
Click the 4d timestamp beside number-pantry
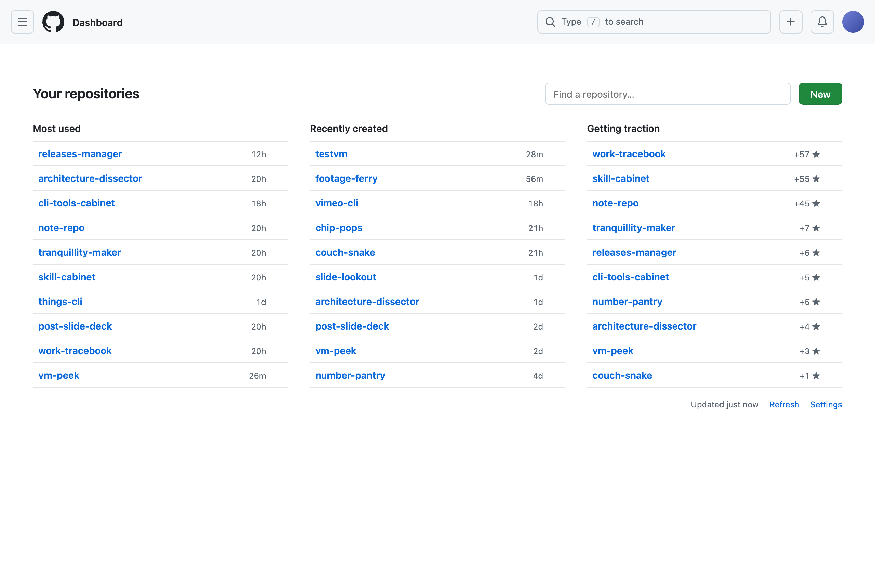(x=538, y=376)
